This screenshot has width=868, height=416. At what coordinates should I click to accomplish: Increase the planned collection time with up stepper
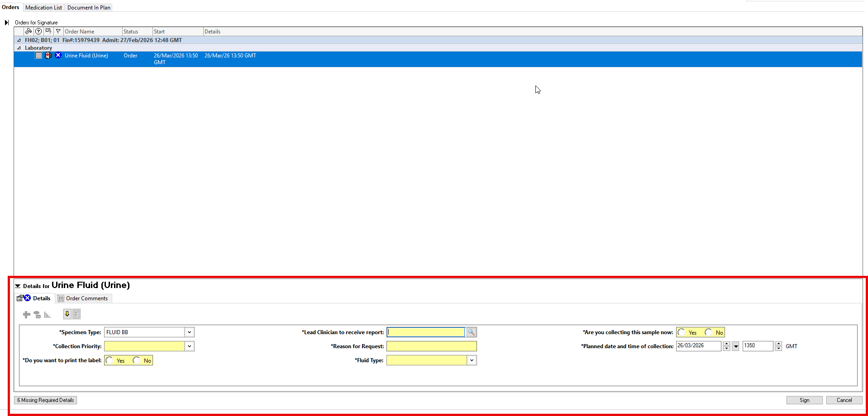[x=778, y=344]
